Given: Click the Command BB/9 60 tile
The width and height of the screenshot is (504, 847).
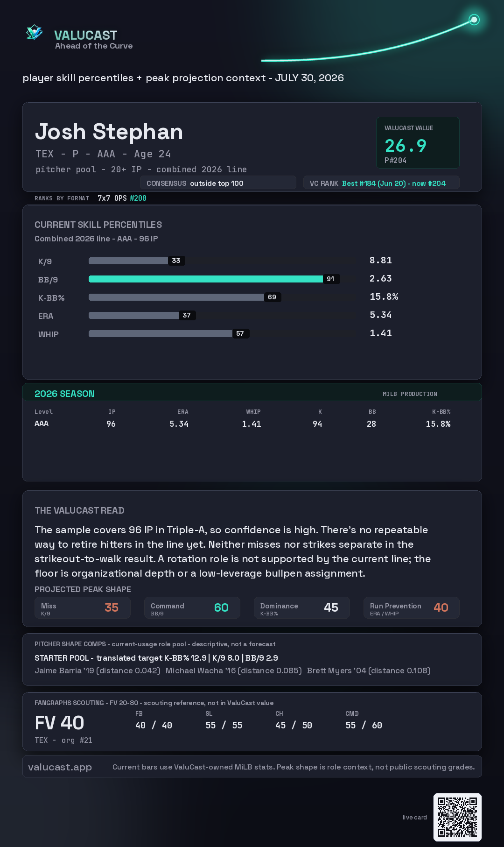Looking at the screenshot, I should 192,608.
